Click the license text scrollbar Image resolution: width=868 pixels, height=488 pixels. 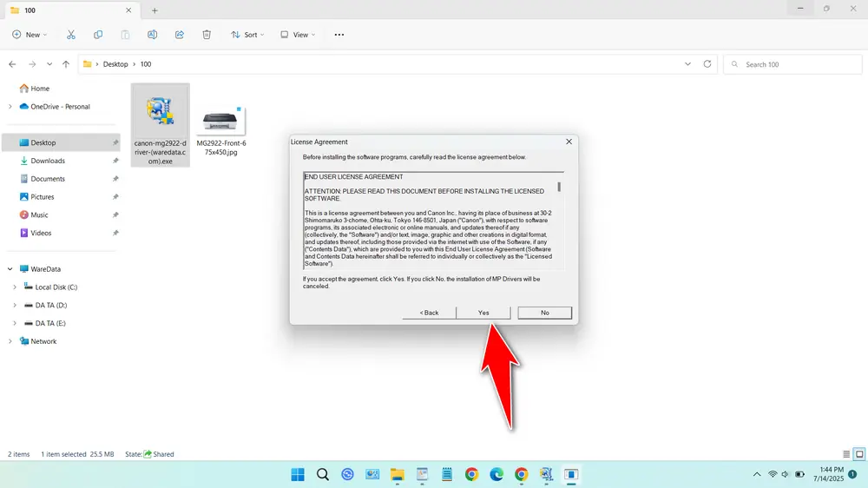(x=559, y=187)
